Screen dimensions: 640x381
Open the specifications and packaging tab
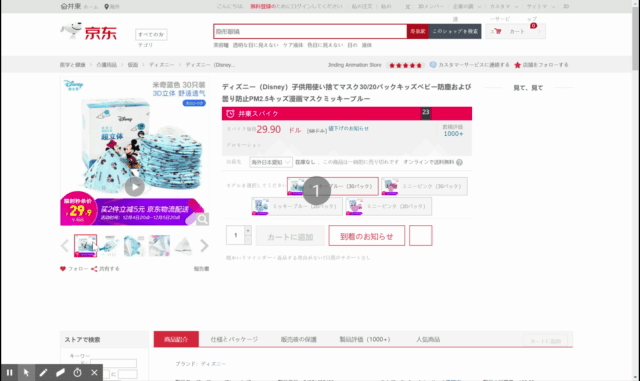234,339
